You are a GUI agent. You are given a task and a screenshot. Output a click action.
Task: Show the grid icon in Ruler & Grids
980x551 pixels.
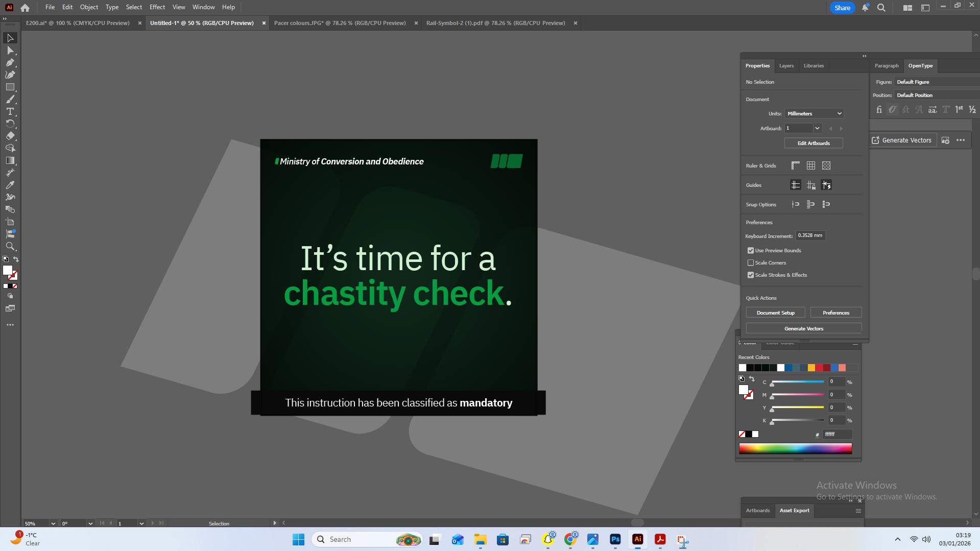pos(811,165)
